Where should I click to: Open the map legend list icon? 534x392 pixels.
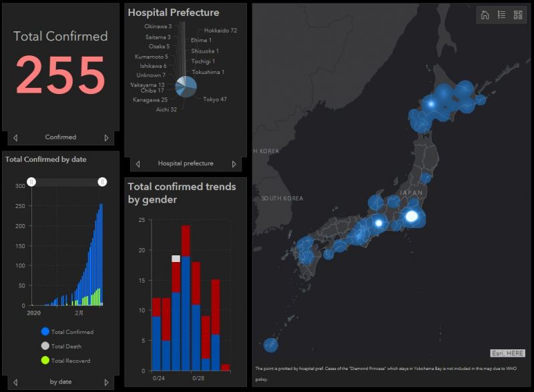pos(501,15)
